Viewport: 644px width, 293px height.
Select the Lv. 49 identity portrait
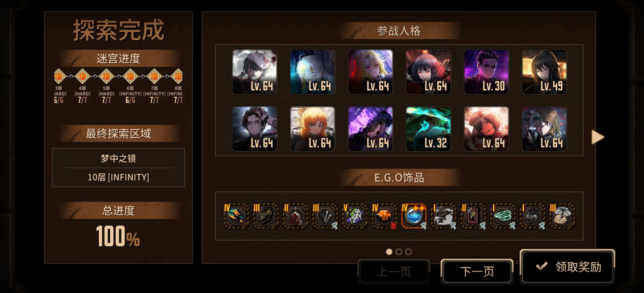click(544, 72)
